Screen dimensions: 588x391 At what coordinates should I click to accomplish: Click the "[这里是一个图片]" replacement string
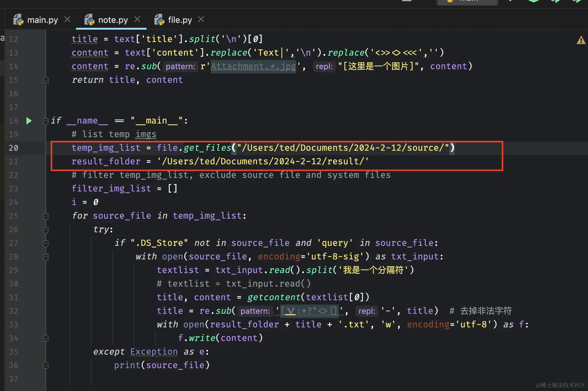tap(379, 66)
